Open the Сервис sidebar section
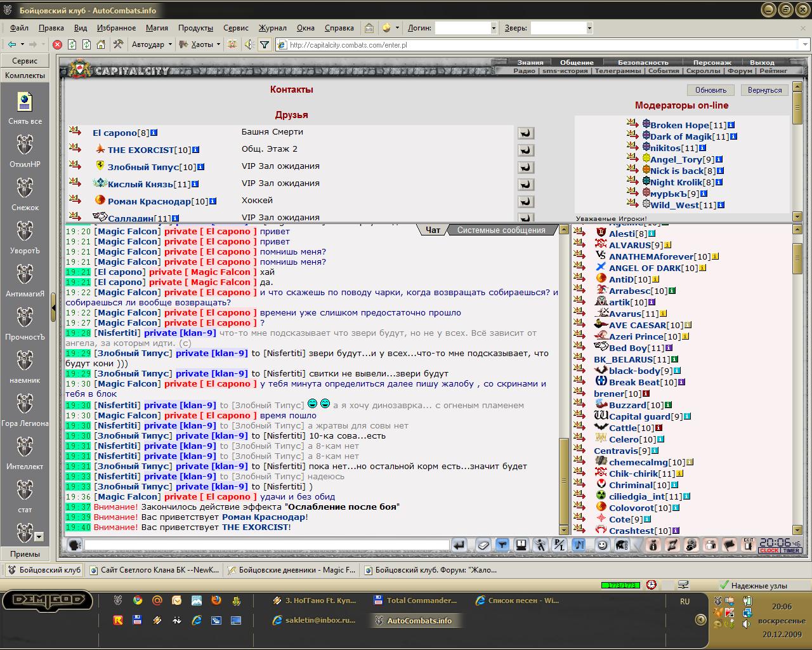Viewport: 812px width, 650px height. pyautogui.click(x=25, y=61)
